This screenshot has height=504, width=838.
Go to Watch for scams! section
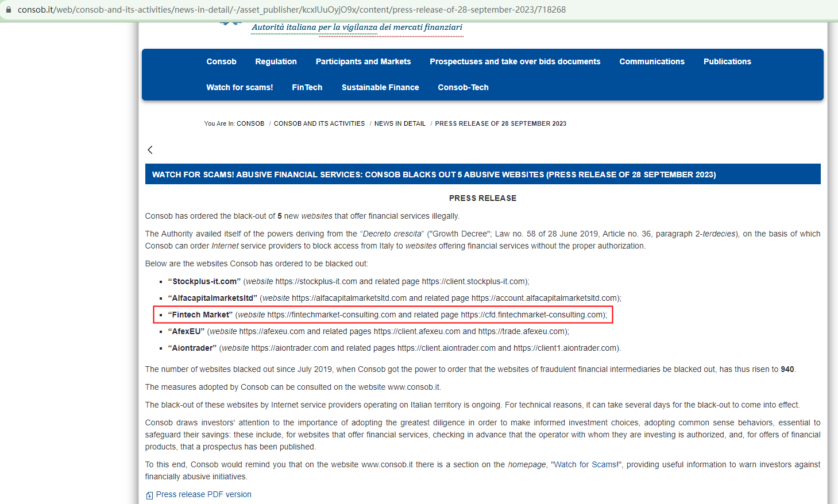[x=240, y=87]
